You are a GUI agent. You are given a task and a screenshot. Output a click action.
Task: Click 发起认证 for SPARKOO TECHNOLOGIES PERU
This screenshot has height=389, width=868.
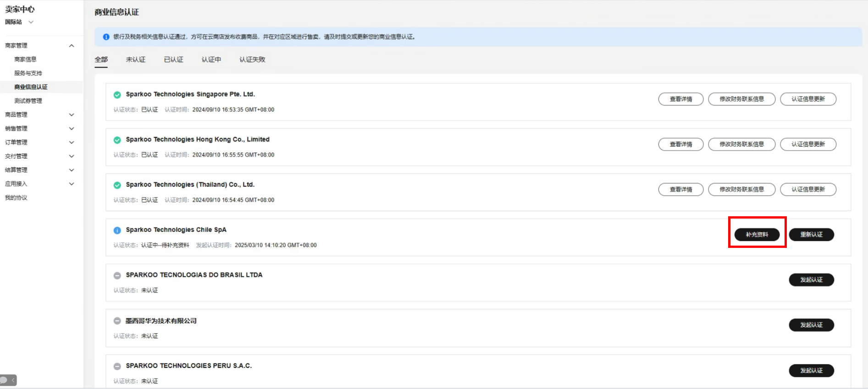tap(812, 370)
